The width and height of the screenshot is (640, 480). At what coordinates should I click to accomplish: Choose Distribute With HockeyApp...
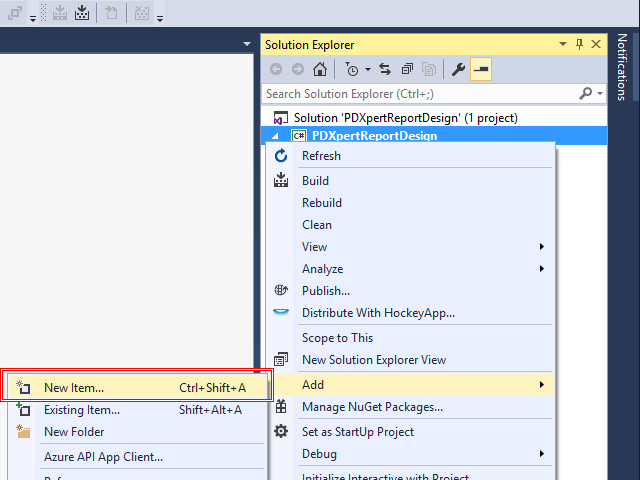click(411, 313)
